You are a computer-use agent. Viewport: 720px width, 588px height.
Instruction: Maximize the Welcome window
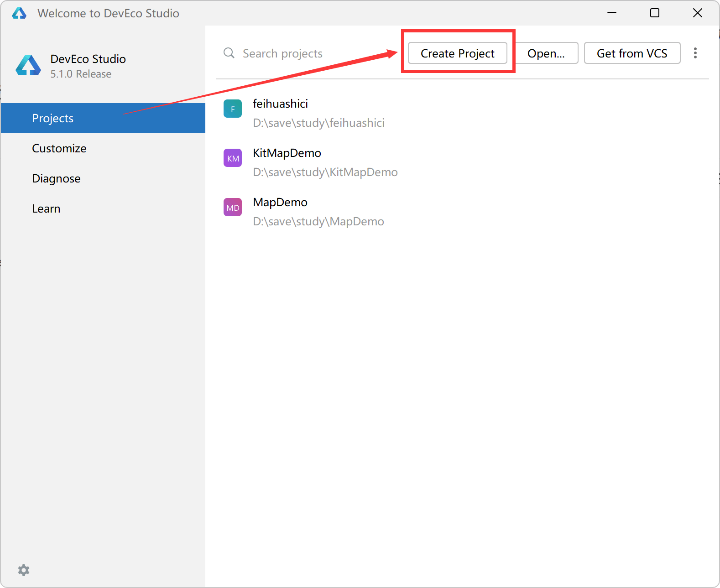point(655,13)
